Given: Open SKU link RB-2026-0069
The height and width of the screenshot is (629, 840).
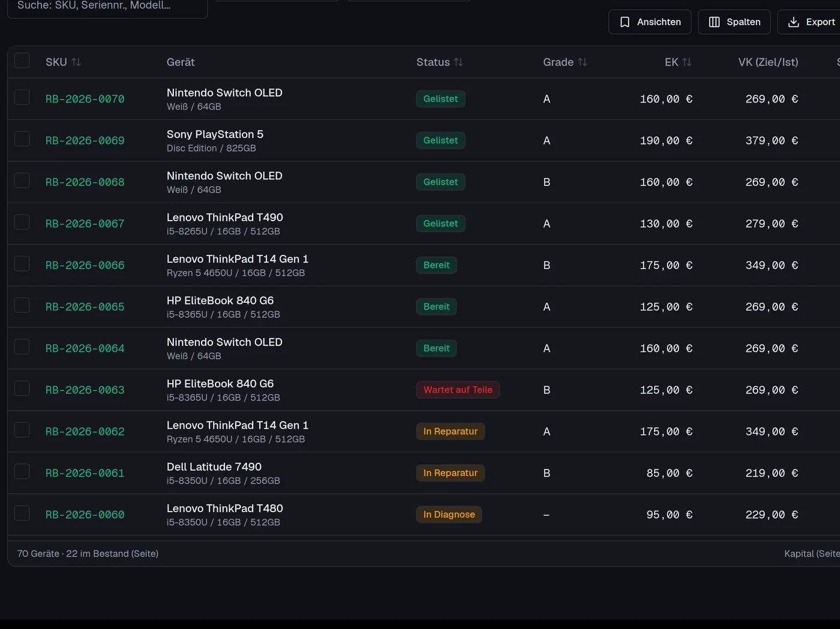Looking at the screenshot, I should pyautogui.click(x=85, y=140).
